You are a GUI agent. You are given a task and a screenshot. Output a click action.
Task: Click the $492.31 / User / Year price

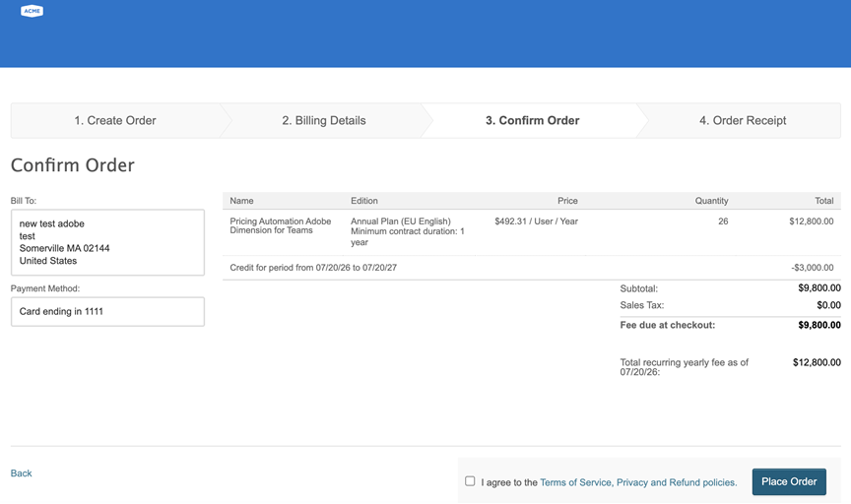536,221
